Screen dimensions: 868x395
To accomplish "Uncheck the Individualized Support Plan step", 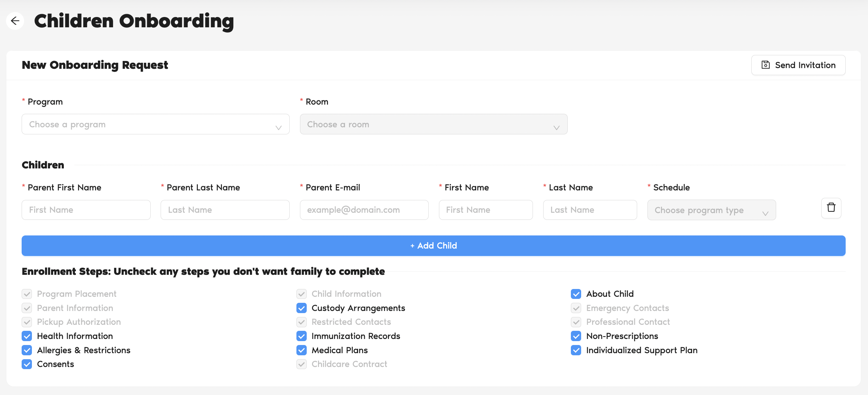I will (576, 350).
